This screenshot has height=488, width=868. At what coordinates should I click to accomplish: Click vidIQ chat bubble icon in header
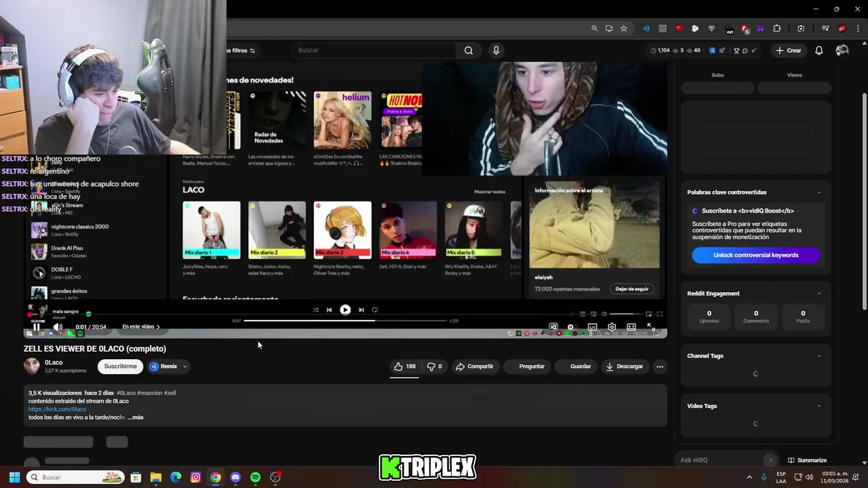(x=745, y=50)
